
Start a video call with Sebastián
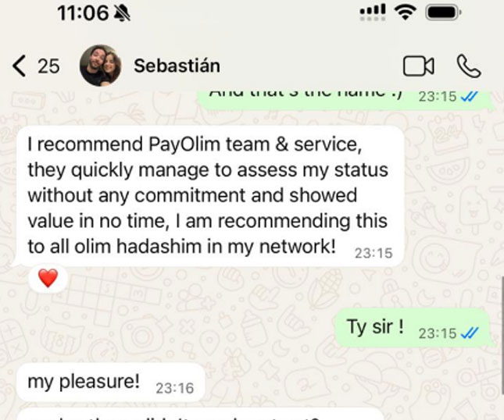coord(419,66)
